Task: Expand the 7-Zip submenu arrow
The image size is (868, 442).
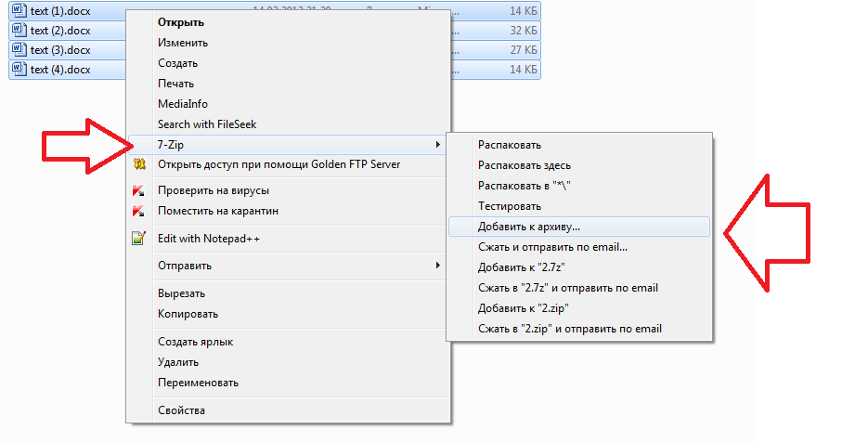Action: pos(437,145)
